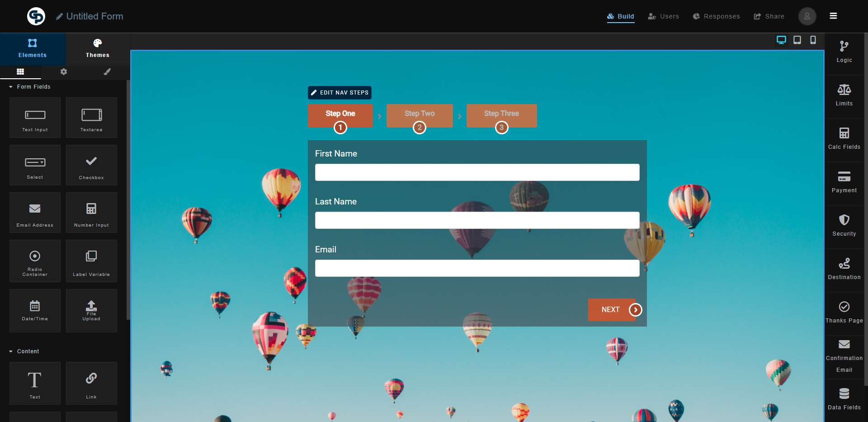868x422 pixels.
Task: Switch to desktop preview mode
Action: click(781, 40)
